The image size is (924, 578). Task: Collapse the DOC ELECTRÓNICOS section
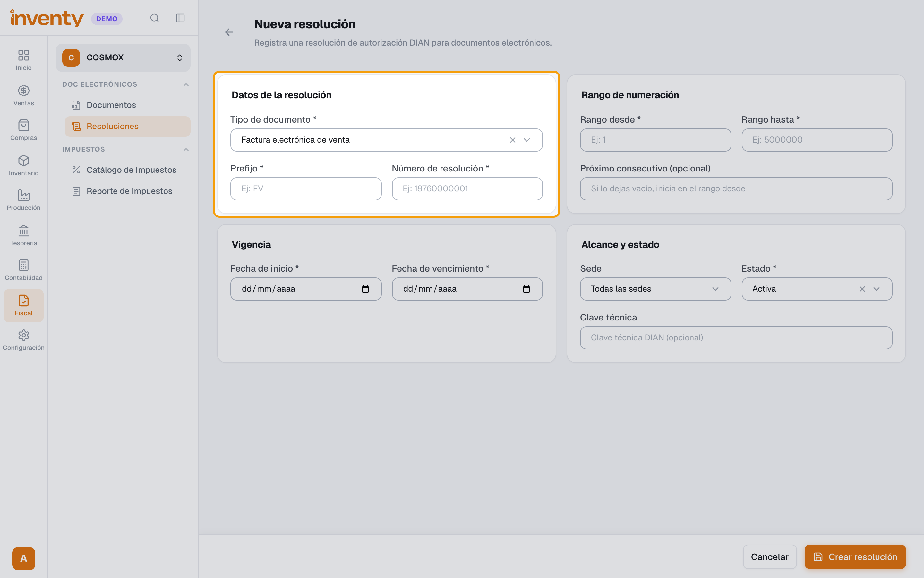point(186,84)
